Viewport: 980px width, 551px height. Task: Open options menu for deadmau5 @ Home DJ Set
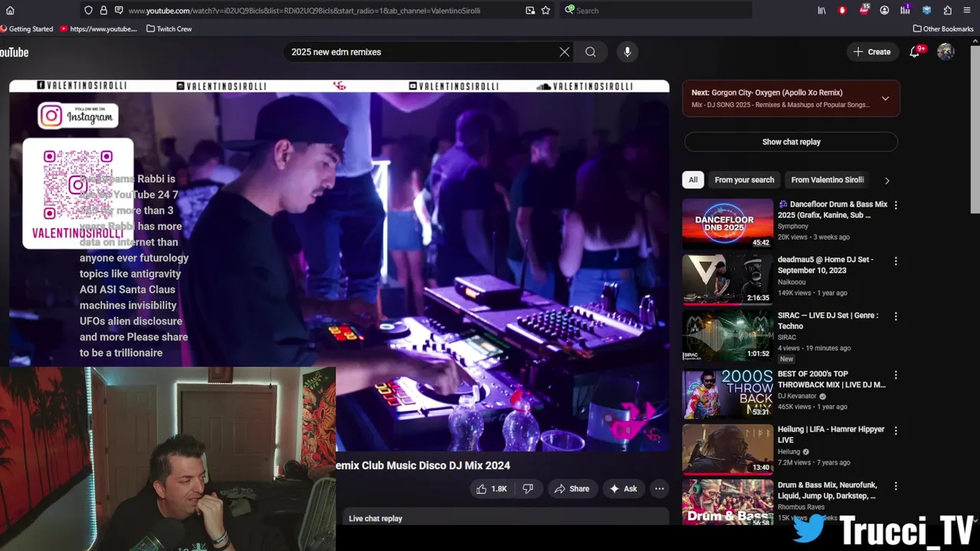896,261
